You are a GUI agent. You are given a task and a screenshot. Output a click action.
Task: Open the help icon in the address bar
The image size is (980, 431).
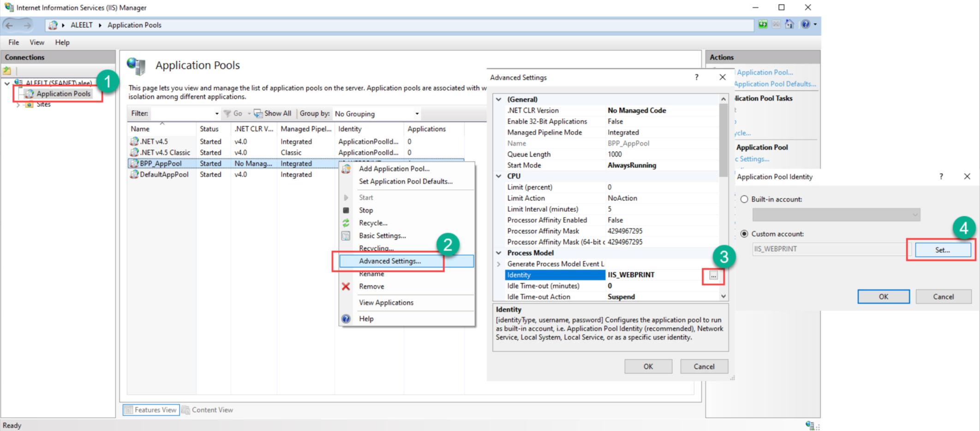tap(806, 24)
